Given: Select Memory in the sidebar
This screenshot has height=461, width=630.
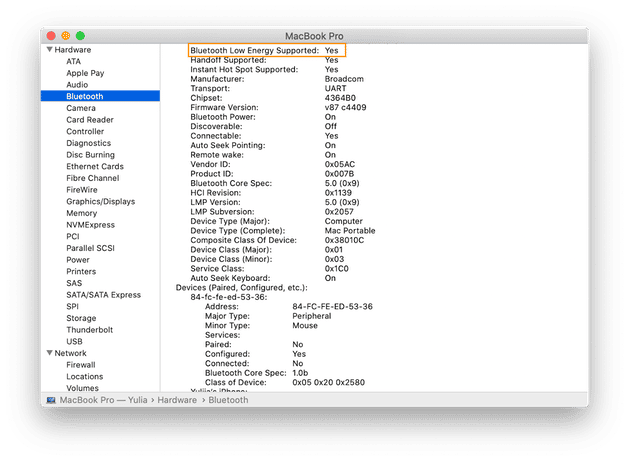Looking at the screenshot, I should (x=82, y=213).
